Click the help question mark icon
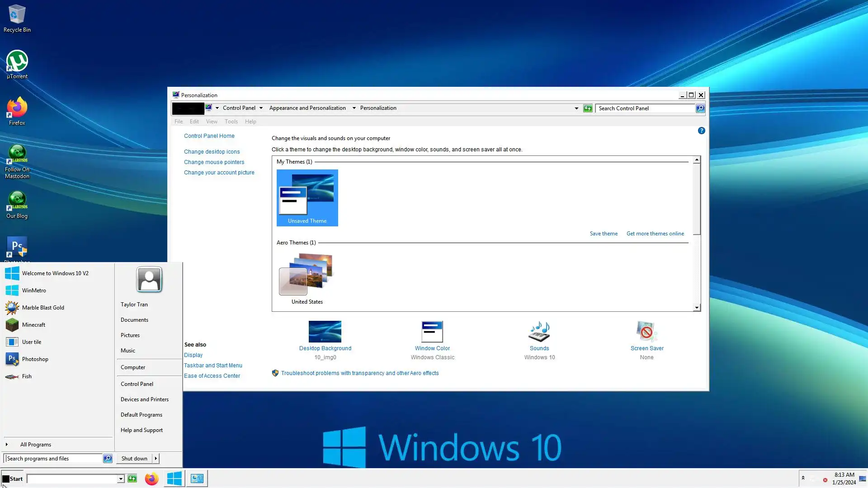Viewport: 868px width, 488px height. pyautogui.click(x=701, y=131)
